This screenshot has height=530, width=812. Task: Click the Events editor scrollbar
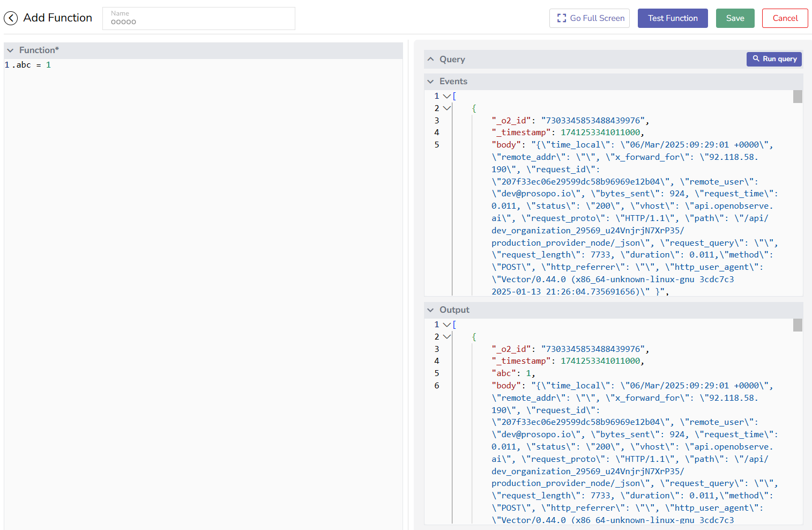798,97
